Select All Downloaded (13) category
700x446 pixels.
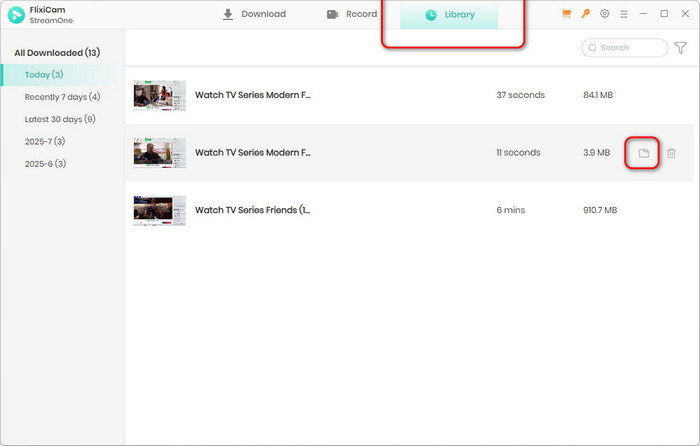(x=57, y=53)
